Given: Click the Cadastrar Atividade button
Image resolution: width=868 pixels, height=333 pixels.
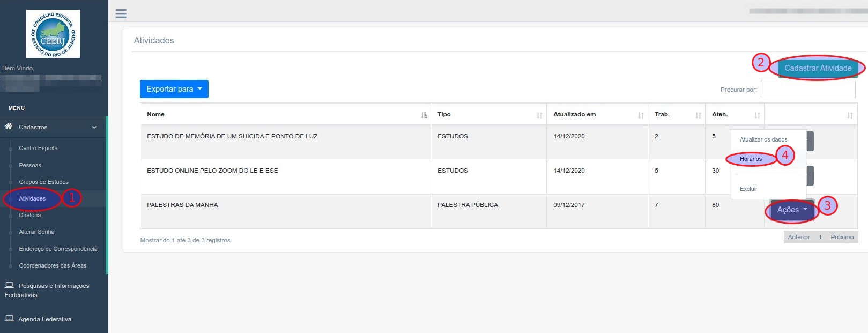Looking at the screenshot, I should click(818, 68).
